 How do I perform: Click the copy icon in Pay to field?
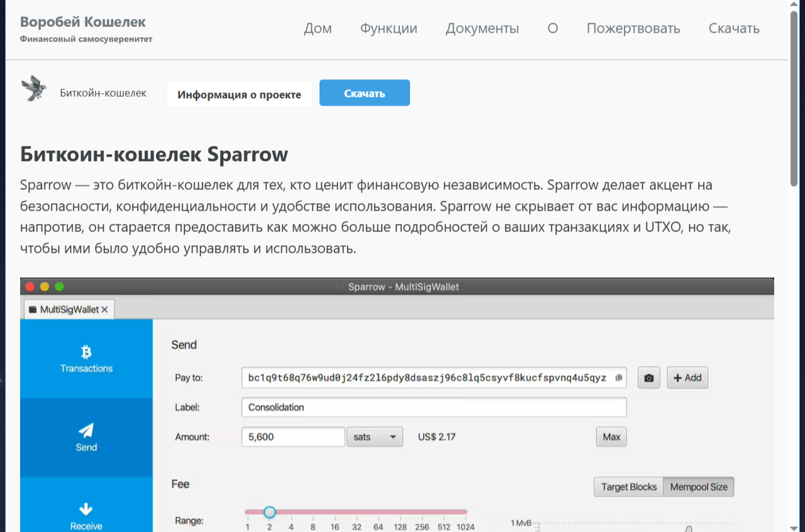pos(619,378)
